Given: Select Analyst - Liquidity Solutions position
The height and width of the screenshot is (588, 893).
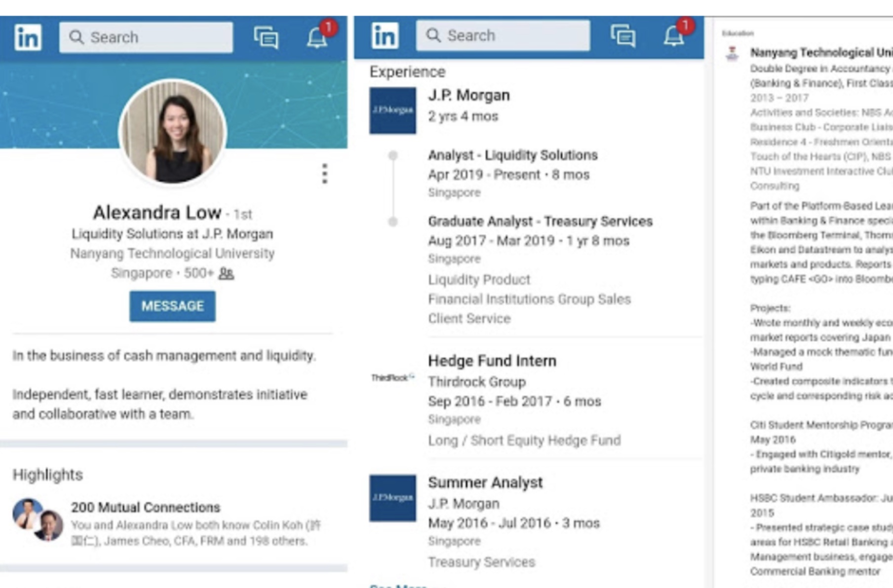Looking at the screenshot, I should click(513, 155).
